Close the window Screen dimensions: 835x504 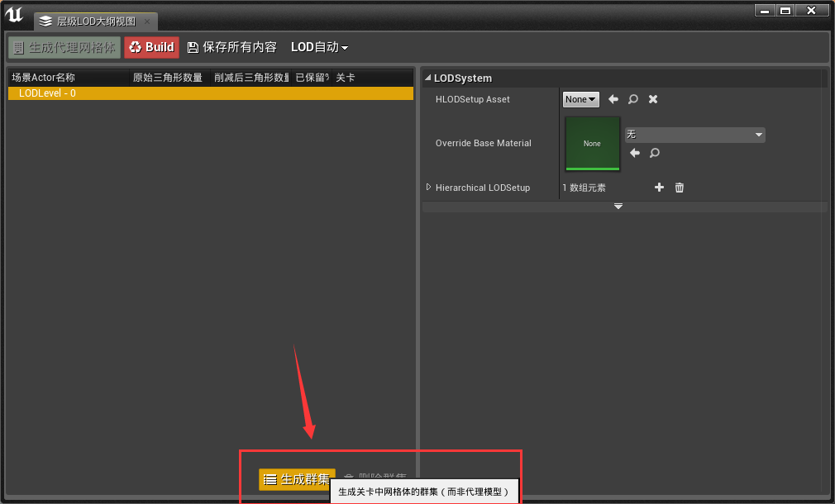[812, 10]
